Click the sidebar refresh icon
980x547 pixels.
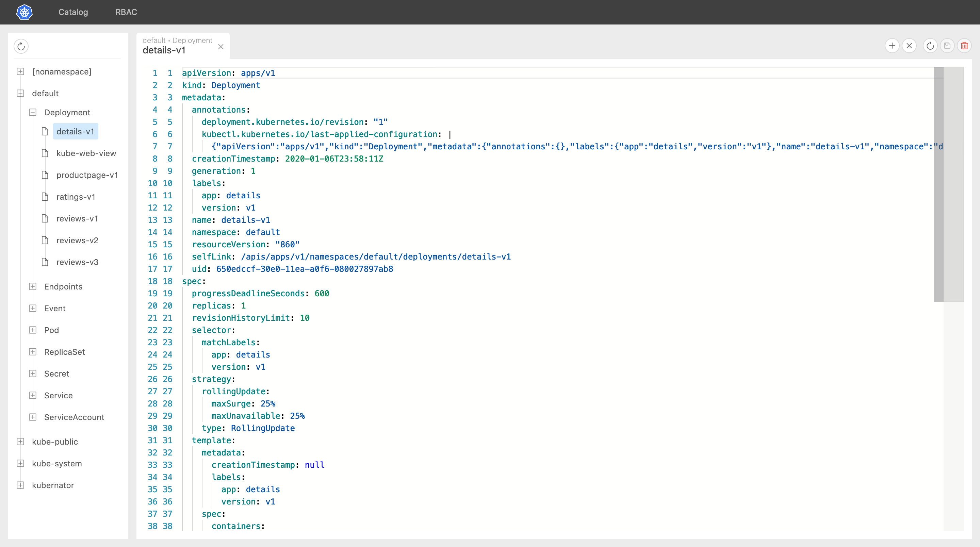21,46
